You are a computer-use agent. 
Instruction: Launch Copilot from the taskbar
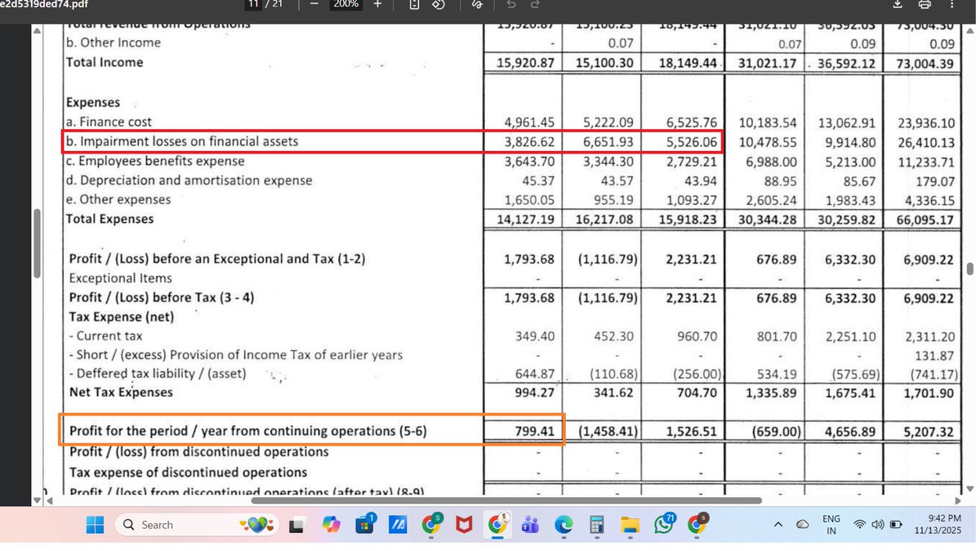click(x=331, y=525)
